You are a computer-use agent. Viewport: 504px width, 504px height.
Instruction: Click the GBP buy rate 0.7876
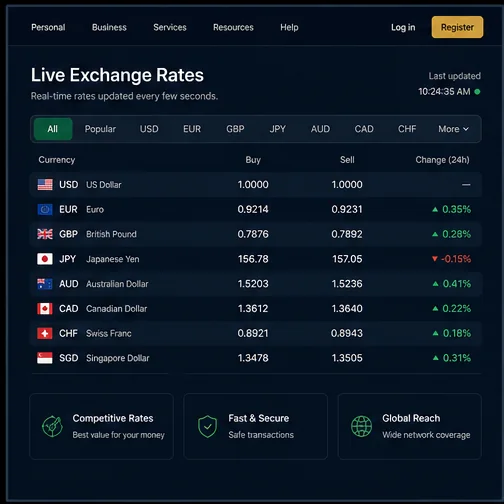coord(253,234)
